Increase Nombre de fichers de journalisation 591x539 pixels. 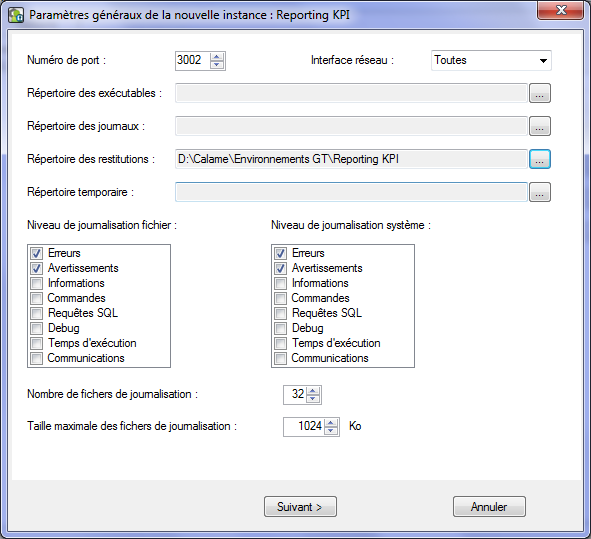(313, 391)
